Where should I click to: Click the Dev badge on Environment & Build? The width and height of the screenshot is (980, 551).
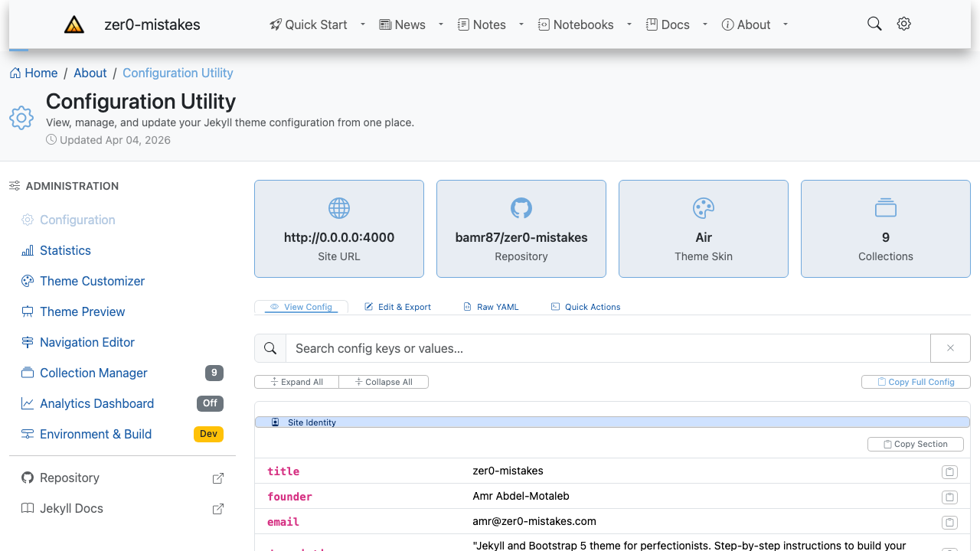pyautogui.click(x=208, y=434)
